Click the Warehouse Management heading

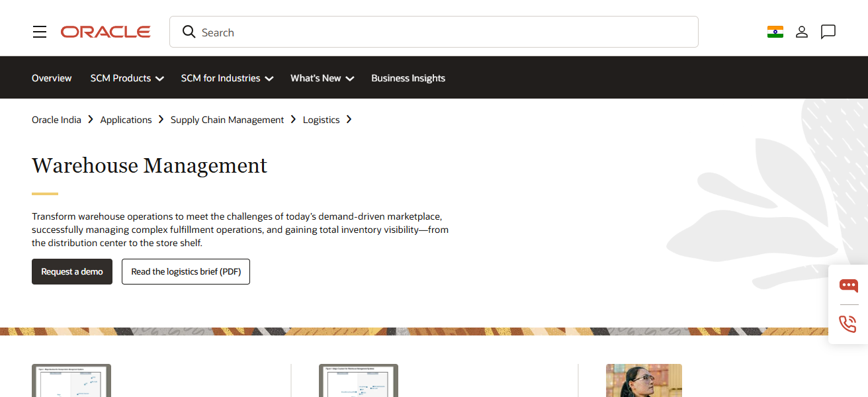150,165
